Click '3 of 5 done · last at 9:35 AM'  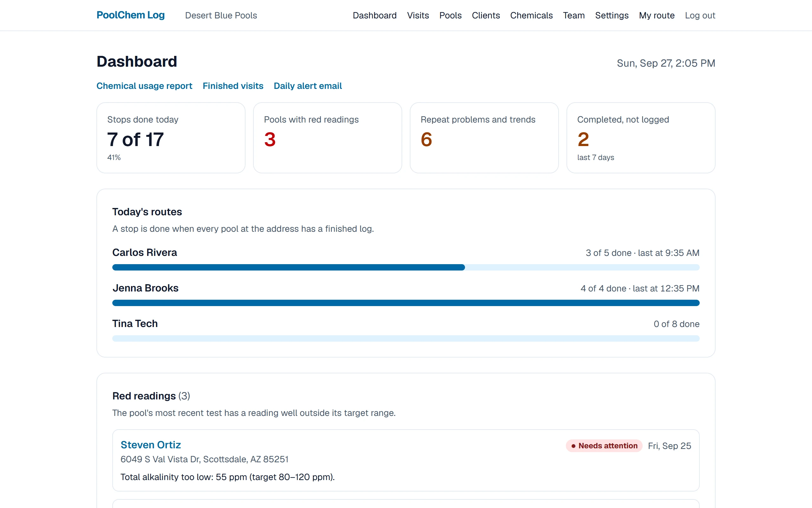643,253
